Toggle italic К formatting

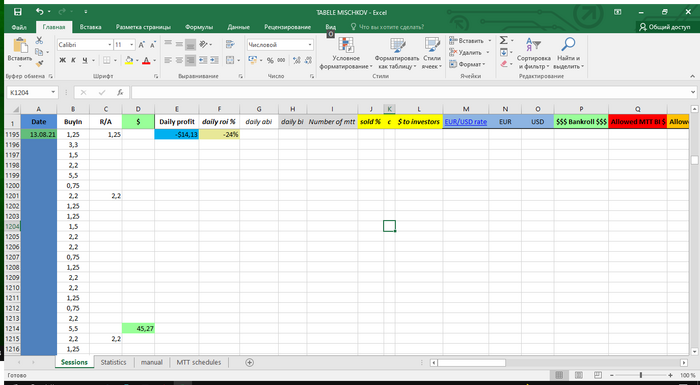73,60
